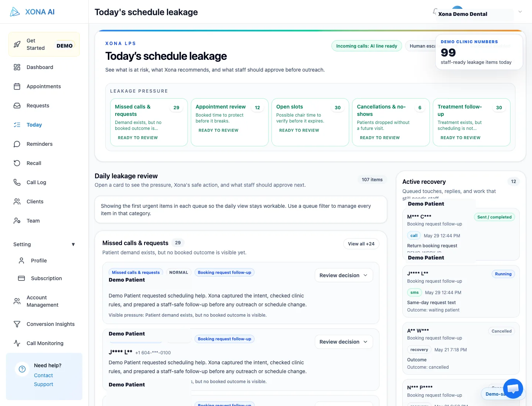Image resolution: width=532 pixels, height=406 pixels.
Task: Click the Requests inbox icon
Action: pos(17,106)
